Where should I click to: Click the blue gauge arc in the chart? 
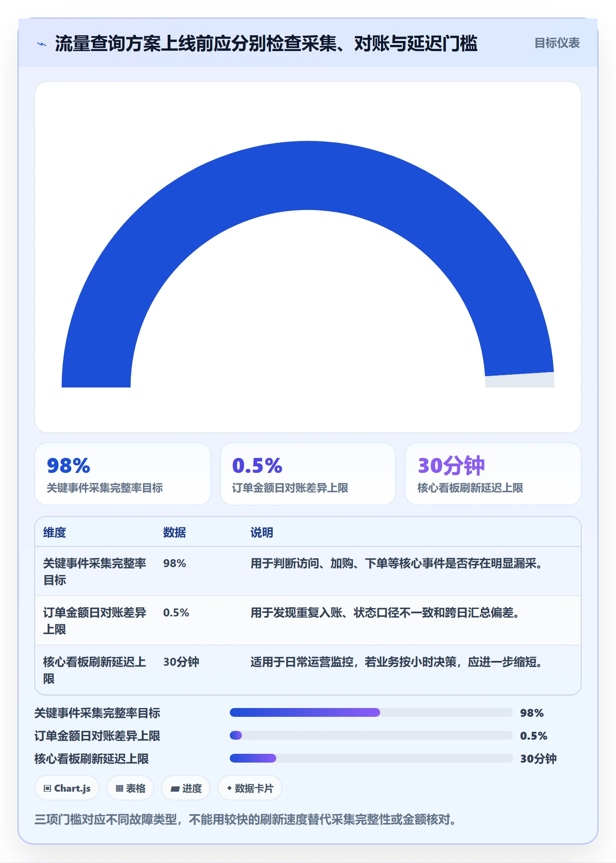[308, 175]
